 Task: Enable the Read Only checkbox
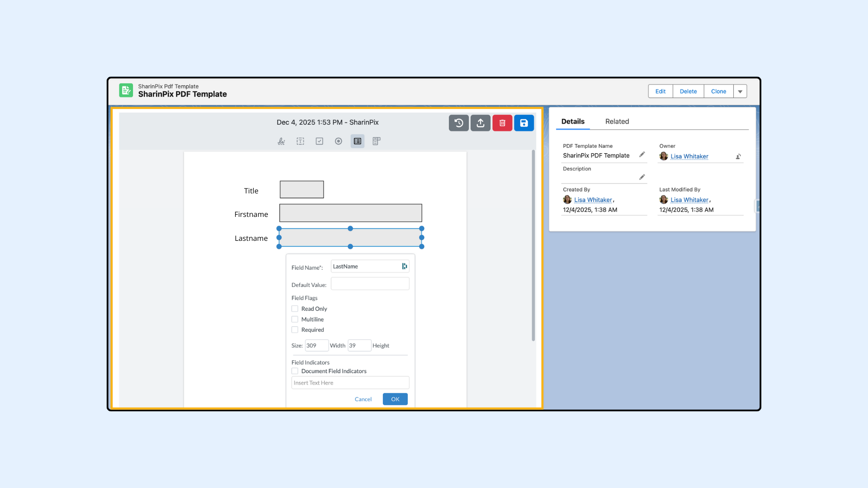(295, 309)
